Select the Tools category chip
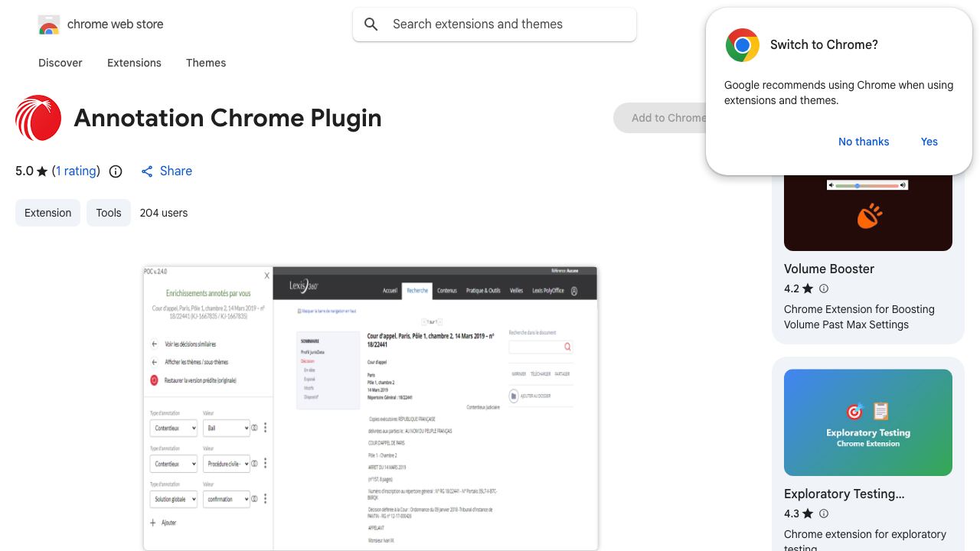This screenshot has height=551, width=980. pos(109,213)
